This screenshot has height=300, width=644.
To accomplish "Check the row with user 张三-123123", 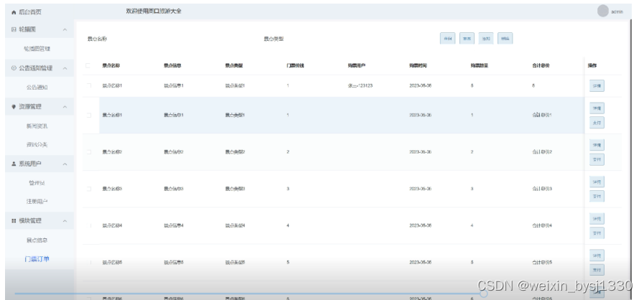I will pyautogui.click(x=89, y=85).
